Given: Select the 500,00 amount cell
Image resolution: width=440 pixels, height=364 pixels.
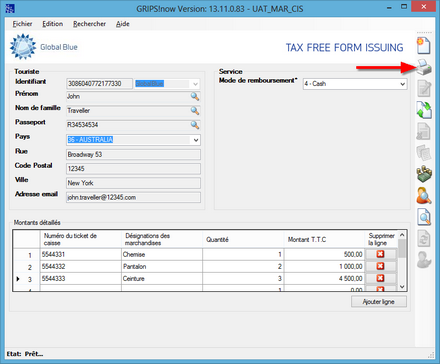Looking at the screenshot, I should click(x=324, y=255).
